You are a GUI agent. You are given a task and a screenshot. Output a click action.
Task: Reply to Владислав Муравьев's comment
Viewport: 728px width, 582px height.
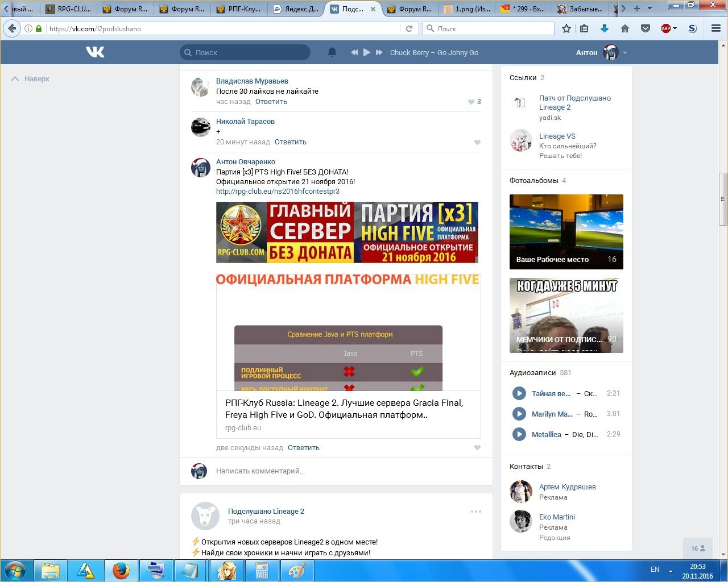[x=271, y=102]
